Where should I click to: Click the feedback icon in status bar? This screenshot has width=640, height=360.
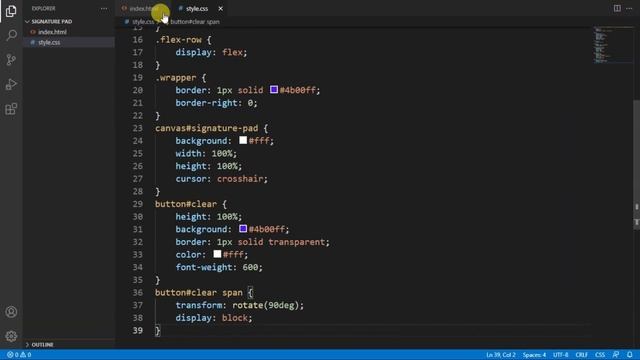coord(616,355)
